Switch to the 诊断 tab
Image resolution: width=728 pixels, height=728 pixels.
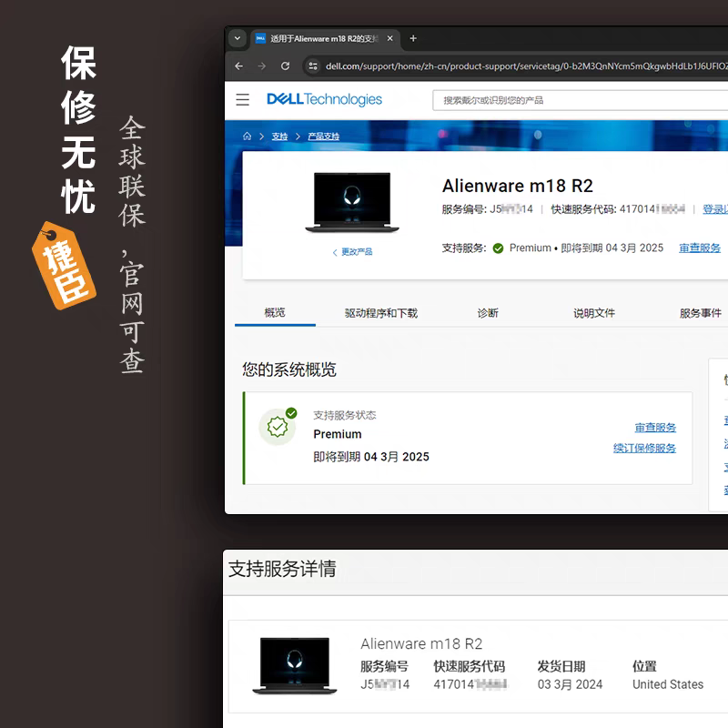[x=488, y=313]
